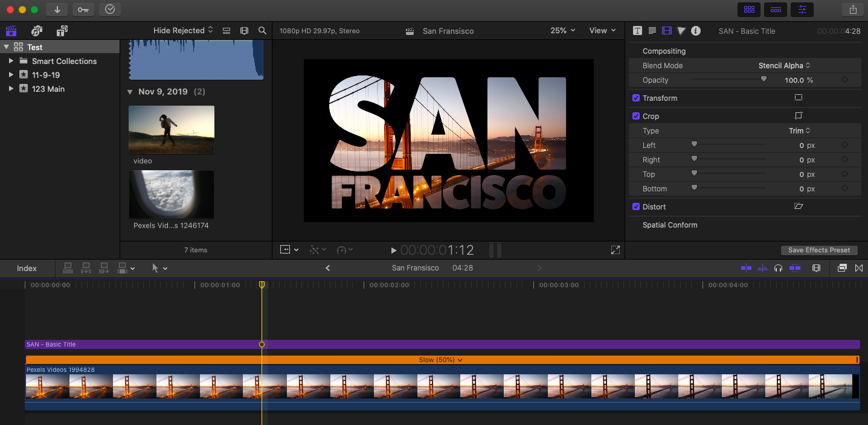This screenshot has width=868, height=425.
Task: Show background tasks checkmark button
Action: [x=109, y=9]
